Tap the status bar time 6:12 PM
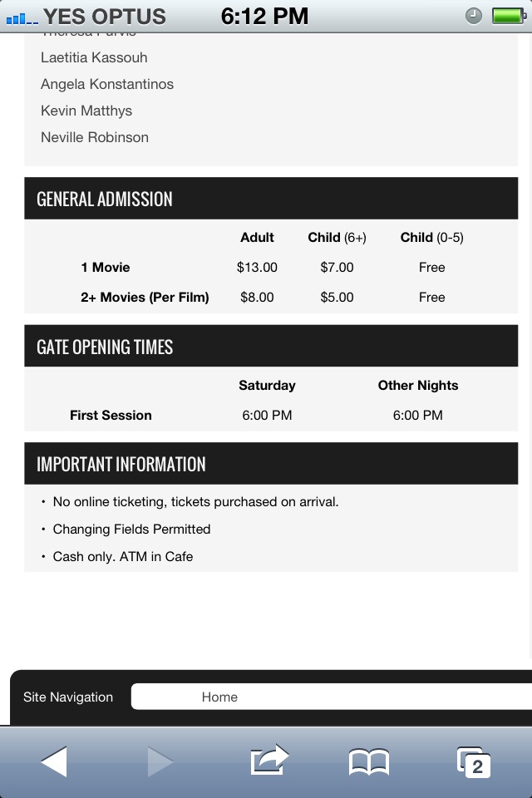The image size is (532, 798). coord(264,17)
